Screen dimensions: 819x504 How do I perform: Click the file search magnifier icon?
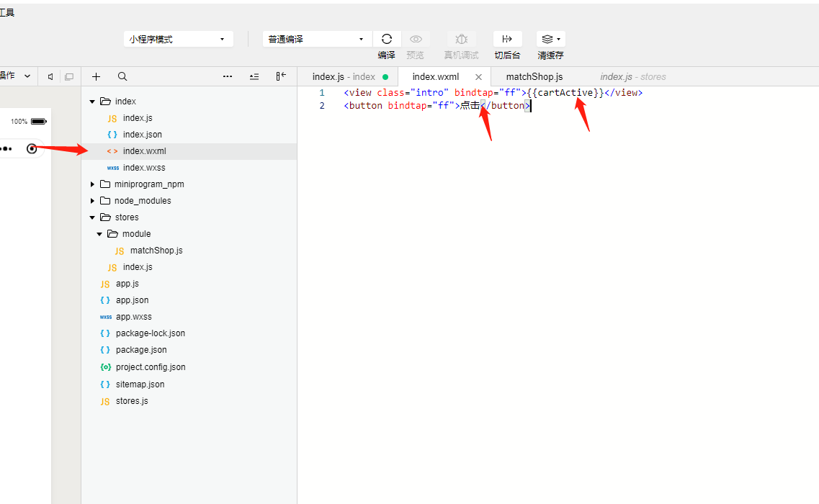click(x=122, y=77)
